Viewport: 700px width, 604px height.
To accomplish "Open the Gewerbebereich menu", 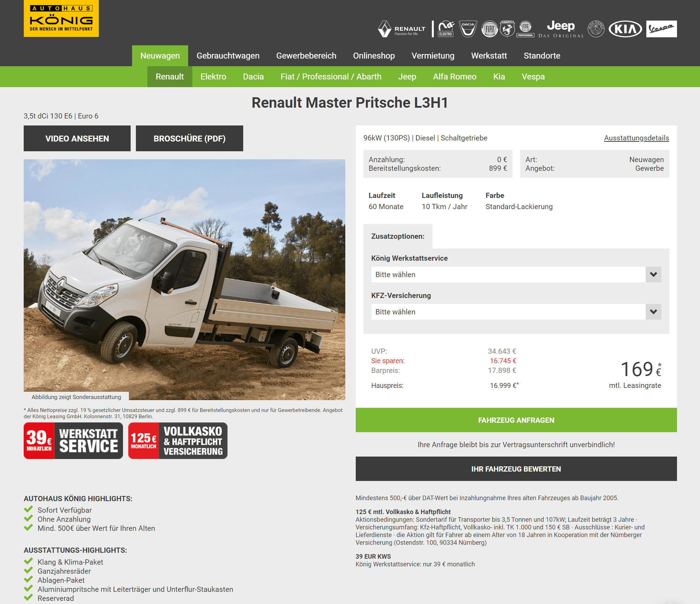I will pyautogui.click(x=306, y=56).
